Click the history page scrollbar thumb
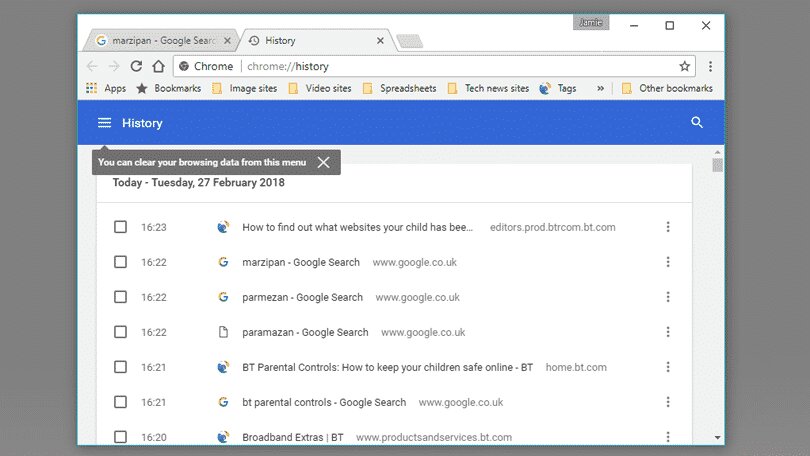This screenshot has height=456, width=810. 717,165
